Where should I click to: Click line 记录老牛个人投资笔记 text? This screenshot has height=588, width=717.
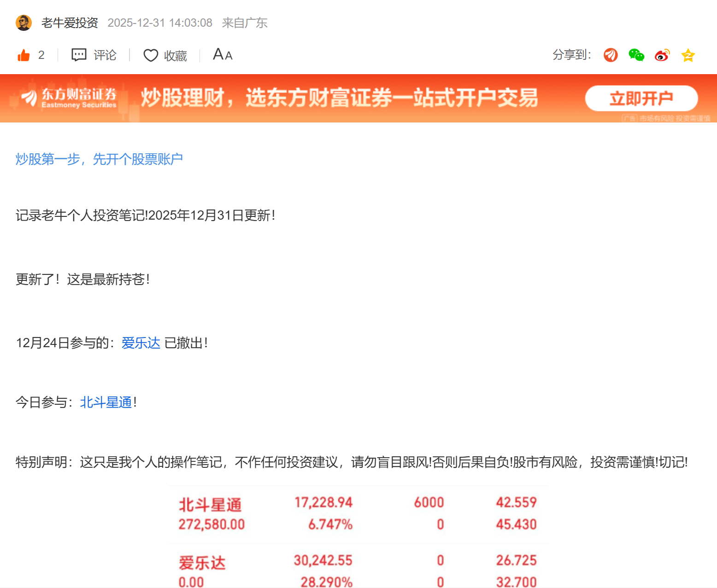[146, 215]
